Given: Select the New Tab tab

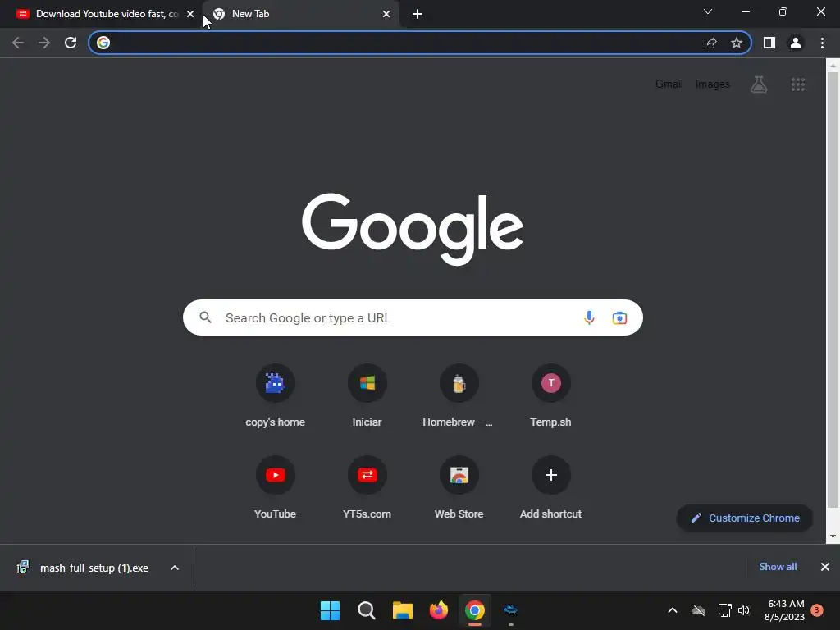Looking at the screenshot, I should pos(300,14).
